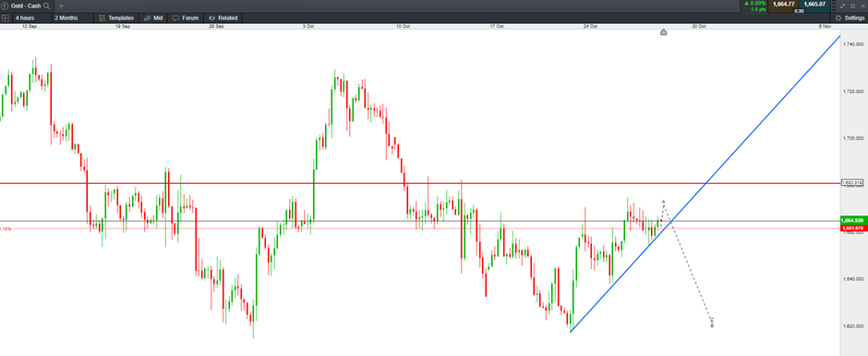Pop out the chart window

click(853, 6)
